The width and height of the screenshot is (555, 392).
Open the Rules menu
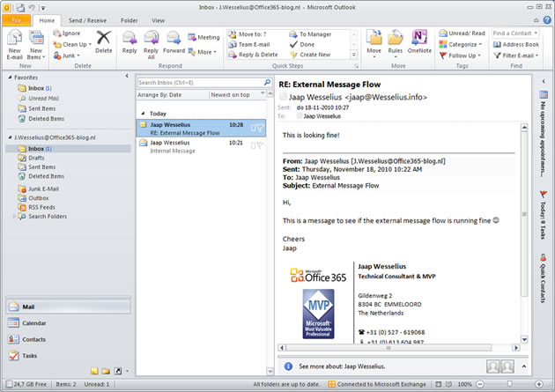pyautogui.click(x=395, y=45)
